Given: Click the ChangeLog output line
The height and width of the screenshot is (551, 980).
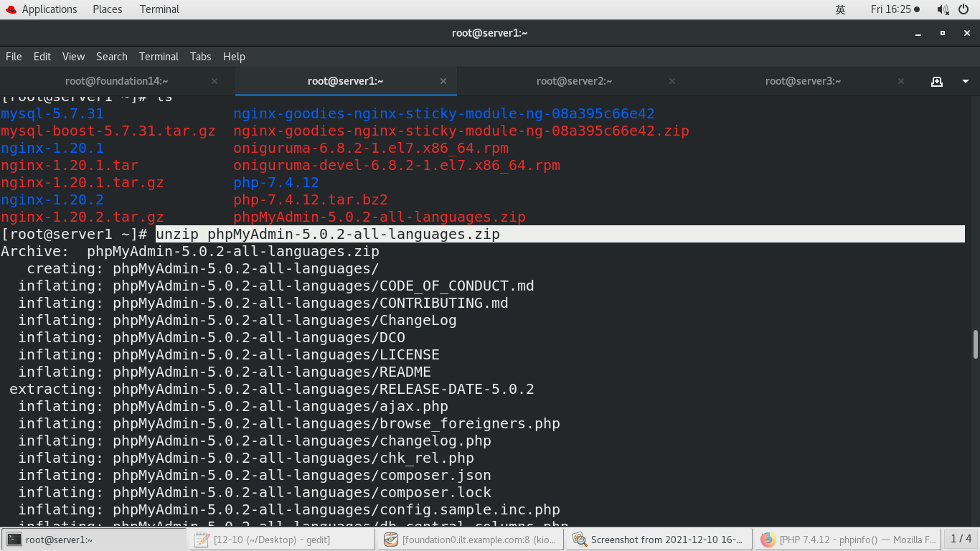Looking at the screenshot, I should click(x=237, y=320).
